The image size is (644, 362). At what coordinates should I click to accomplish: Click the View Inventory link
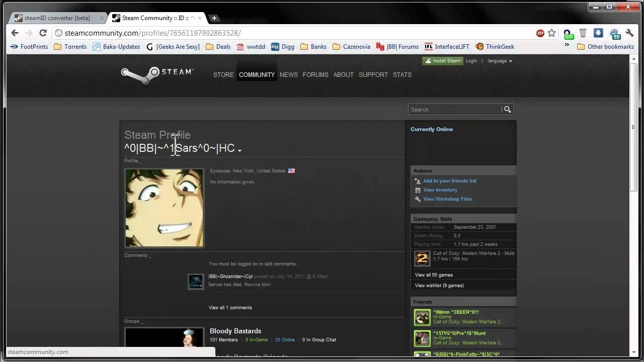click(440, 190)
